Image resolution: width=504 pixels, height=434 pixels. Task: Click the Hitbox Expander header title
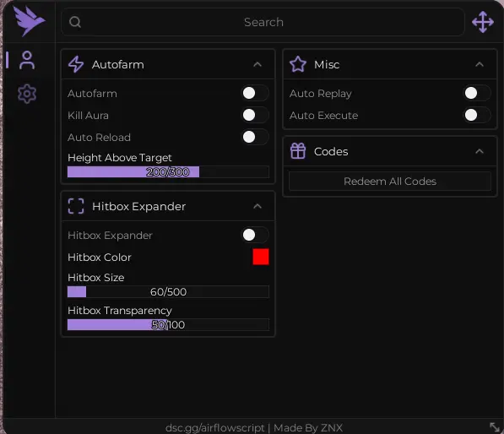coord(138,206)
